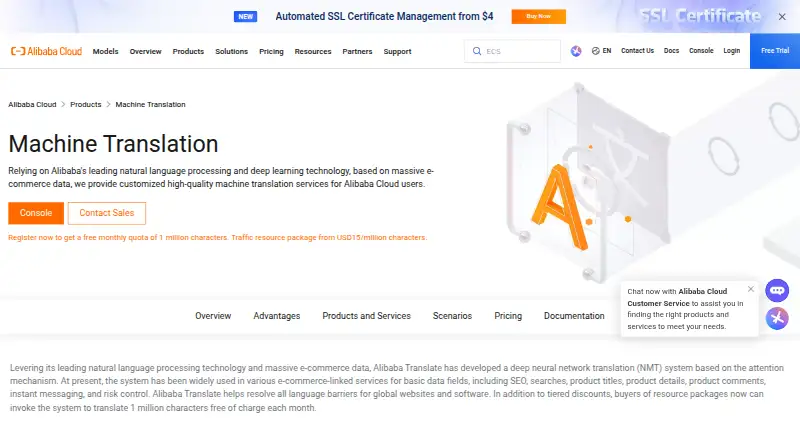Open the chat bubble floating button

[777, 290]
